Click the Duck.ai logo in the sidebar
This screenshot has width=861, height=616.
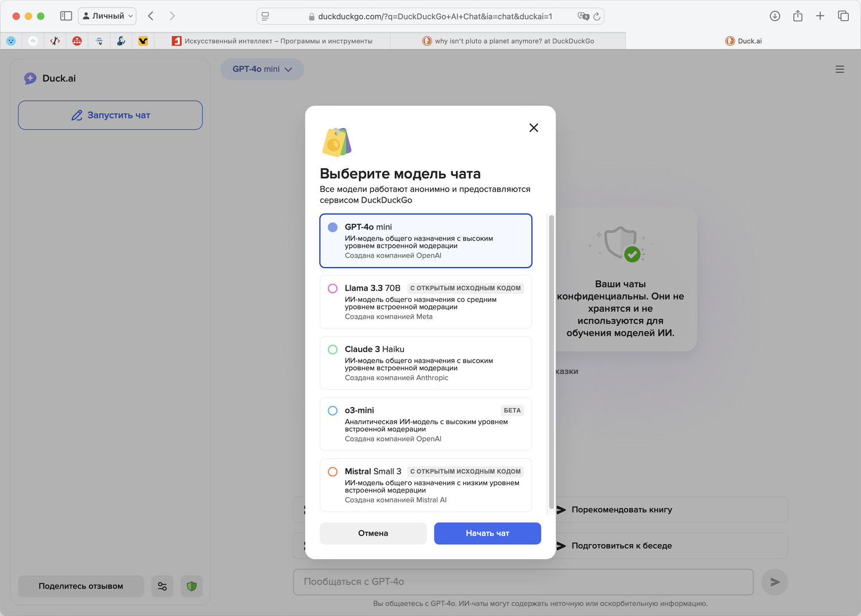tap(50, 79)
